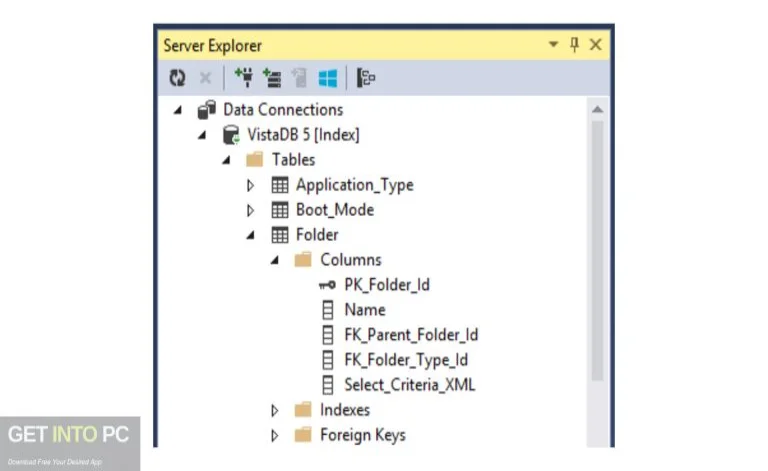Open the Server Explorer window options dropdown
This screenshot has width=768, height=471.
553,45
